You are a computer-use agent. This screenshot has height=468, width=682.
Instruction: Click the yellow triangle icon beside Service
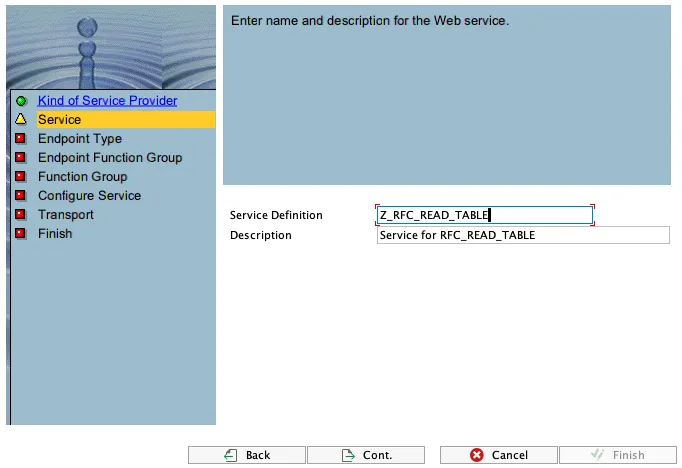21,119
